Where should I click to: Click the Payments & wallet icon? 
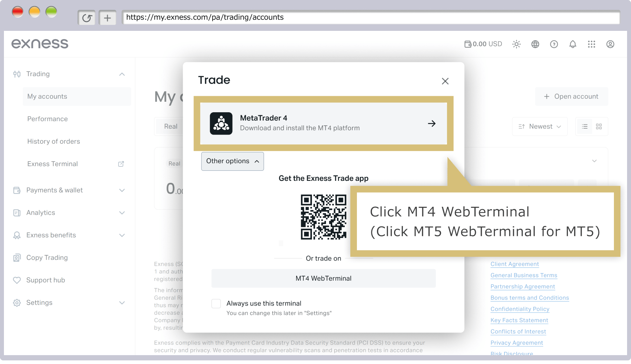point(17,190)
